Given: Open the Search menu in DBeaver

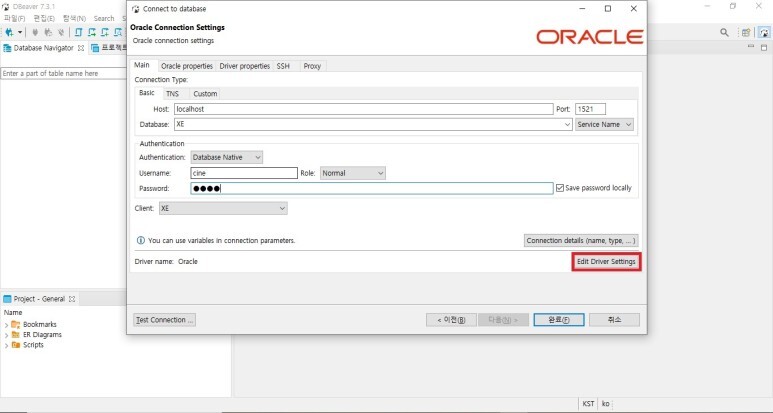Looking at the screenshot, I should click(x=104, y=18).
